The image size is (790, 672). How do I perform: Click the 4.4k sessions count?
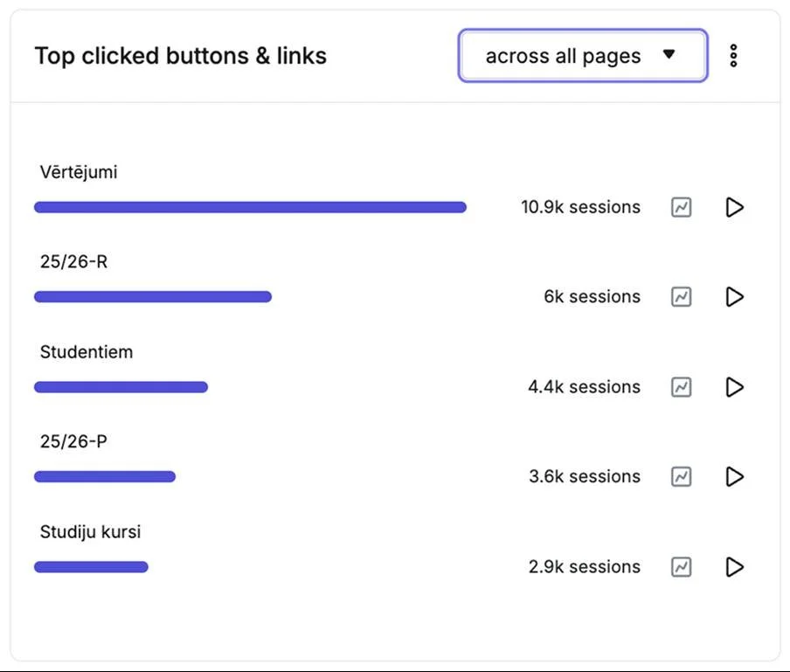tap(584, 387)
